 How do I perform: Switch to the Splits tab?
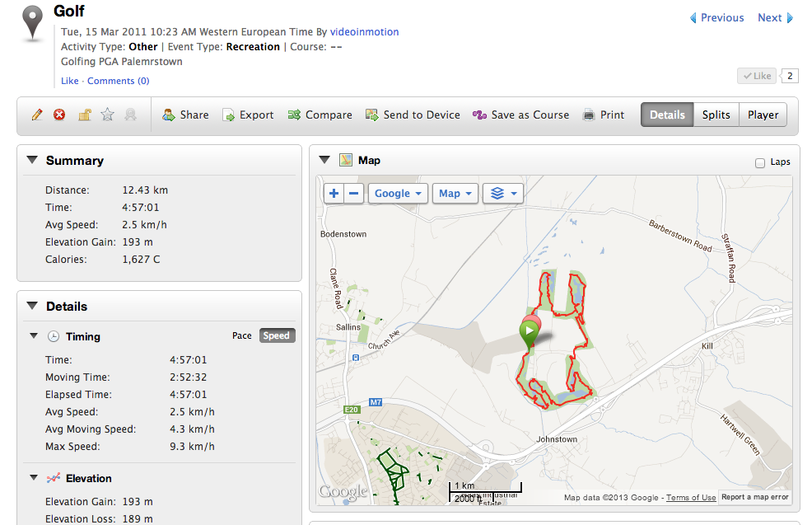coord(716,115)
